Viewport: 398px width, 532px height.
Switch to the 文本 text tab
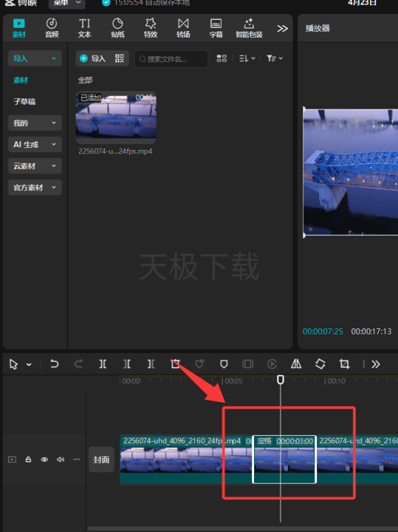tap(84, 28)
